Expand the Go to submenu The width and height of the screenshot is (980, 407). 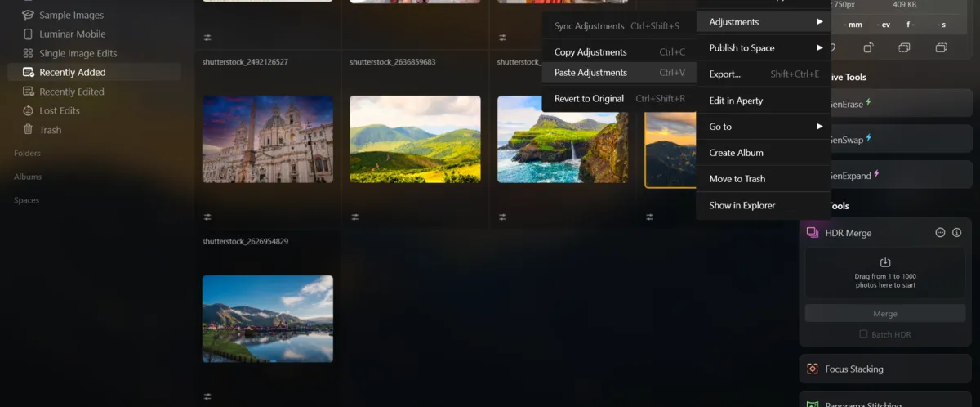point(764,127)
